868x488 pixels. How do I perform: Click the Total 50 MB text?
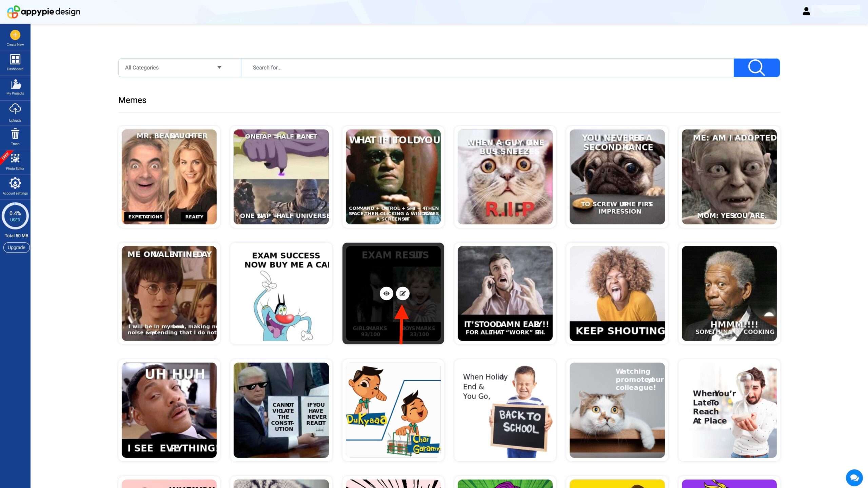(x=16, y=236)
